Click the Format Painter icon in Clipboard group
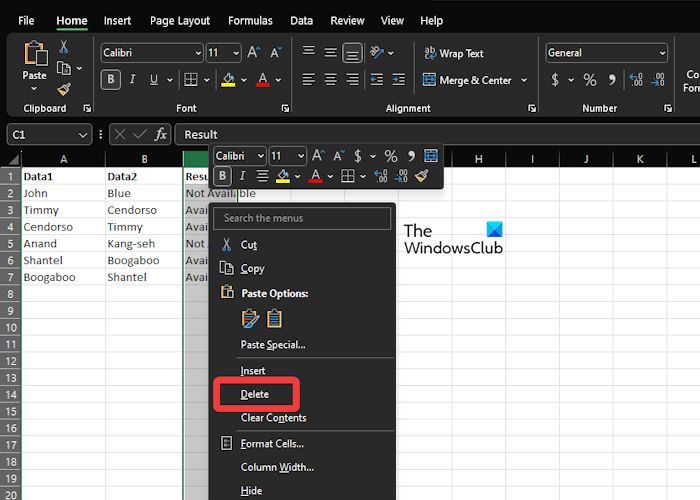The image size is (700, 500). coord(64,89)
